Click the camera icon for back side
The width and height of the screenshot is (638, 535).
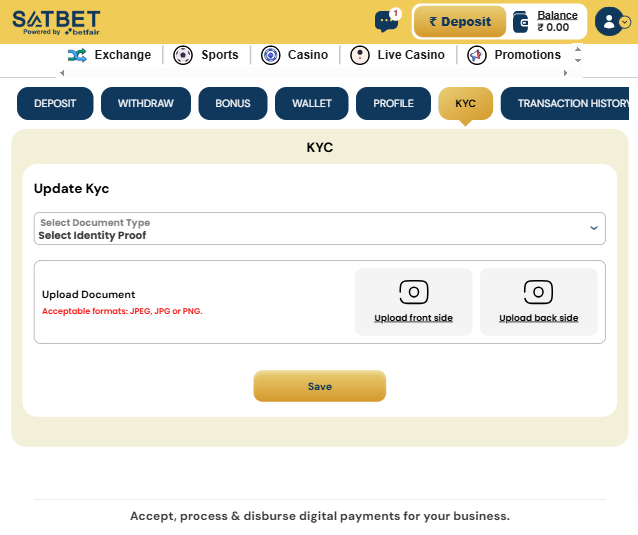click(538, 292)
